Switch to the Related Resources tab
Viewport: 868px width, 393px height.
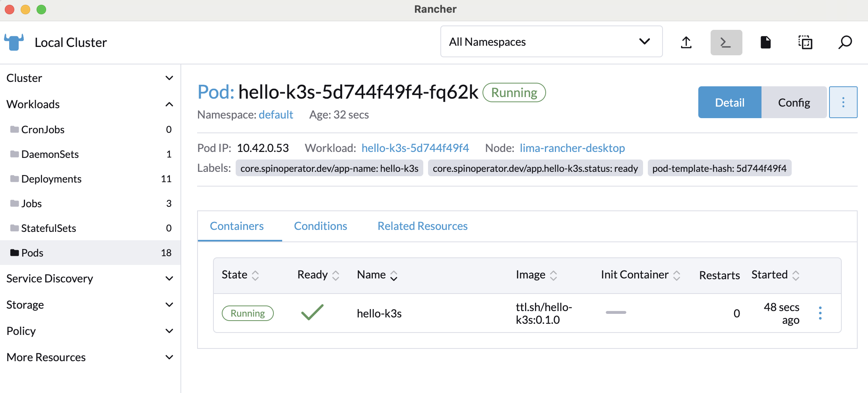(x=422, y=226)
